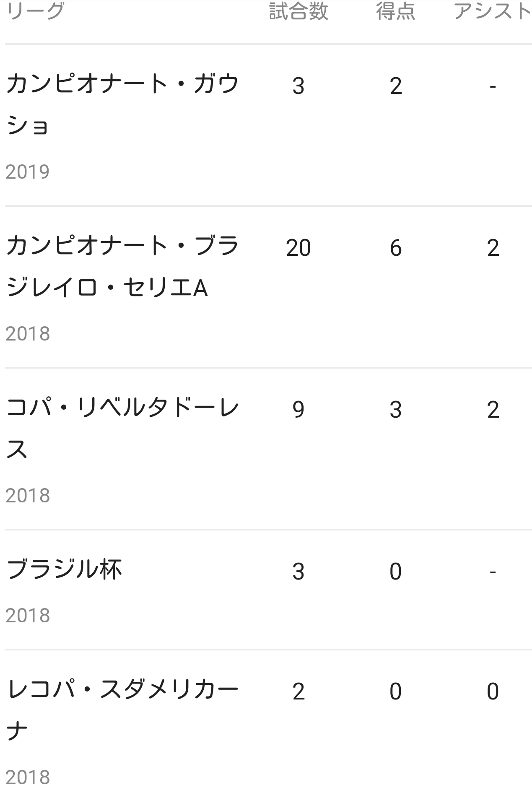The image size is (532, 806).
Task: Open カンピオナート・ブラジレイロ・セリエA league entry
Action: tap(122, 266)
